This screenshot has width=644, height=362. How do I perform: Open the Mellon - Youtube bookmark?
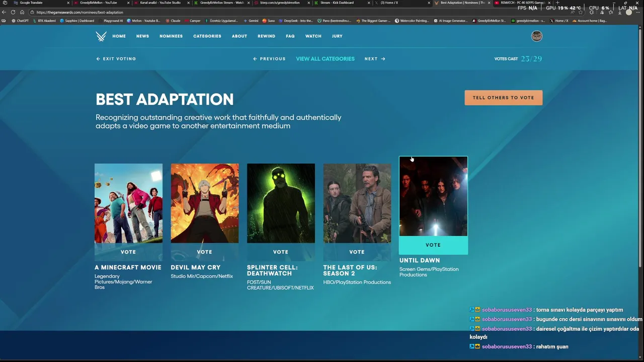(143, 21)
